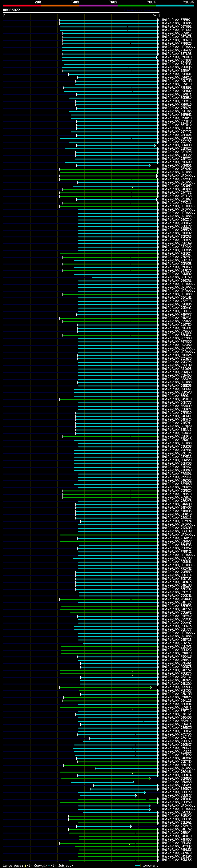Select hit label UniRef100_B9RK17

pos(177,78)
